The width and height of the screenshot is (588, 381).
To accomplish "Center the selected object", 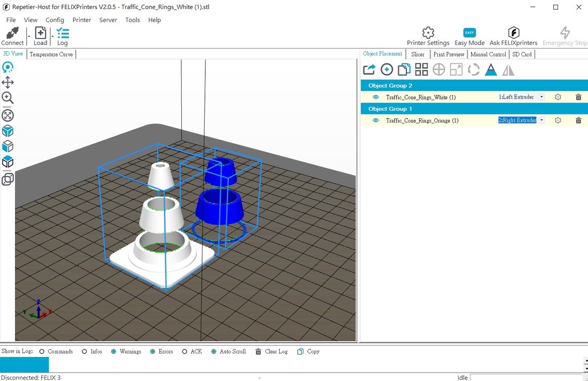I will tap(438, 69).
